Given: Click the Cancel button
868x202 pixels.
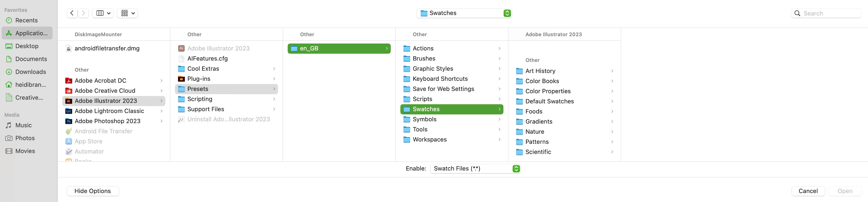Looking at the screenshot, I should tap(808, 191).
